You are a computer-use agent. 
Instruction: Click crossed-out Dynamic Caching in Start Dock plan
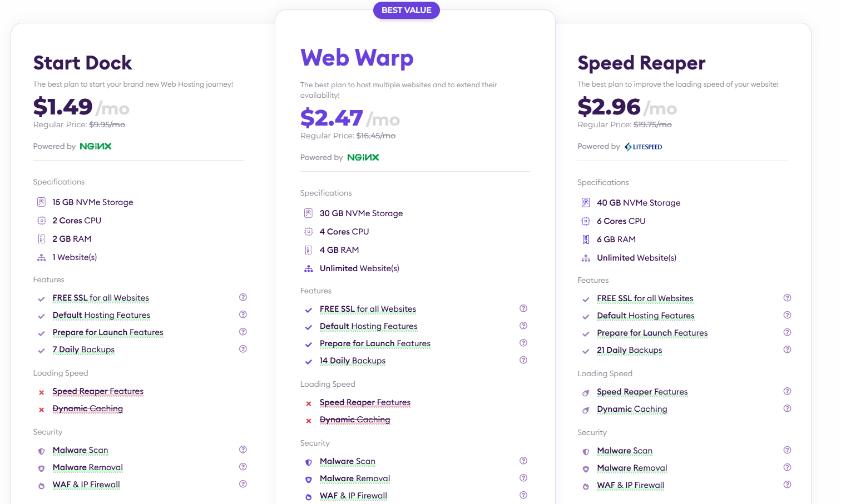[88, 408]
